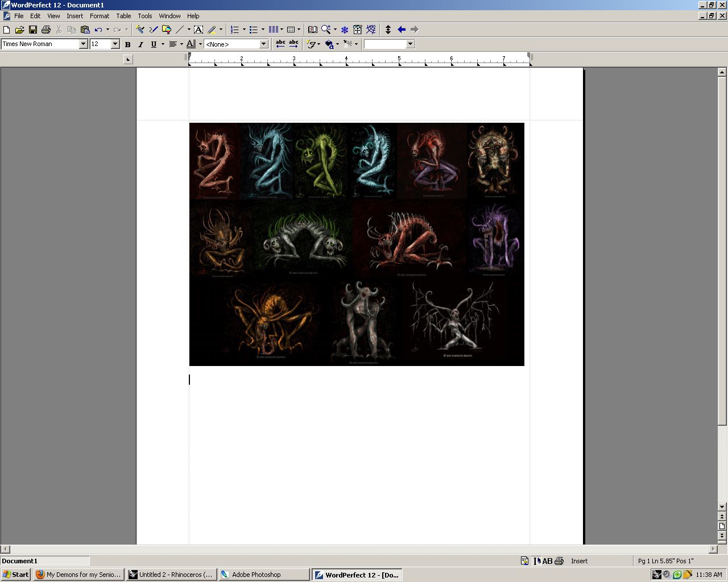Toggle Bold formatting
This screenshot has height=582, width=728.
(x=127, y=44)
